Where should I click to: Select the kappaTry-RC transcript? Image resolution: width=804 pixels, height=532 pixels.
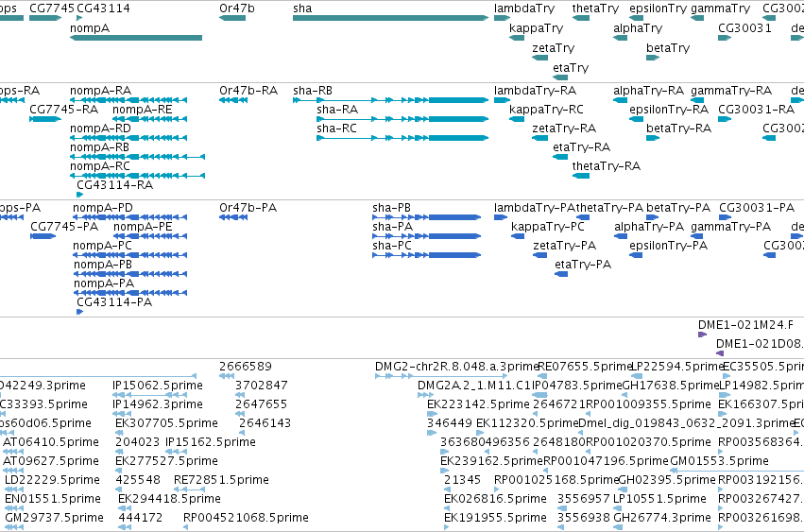click(x=517, y=119)
